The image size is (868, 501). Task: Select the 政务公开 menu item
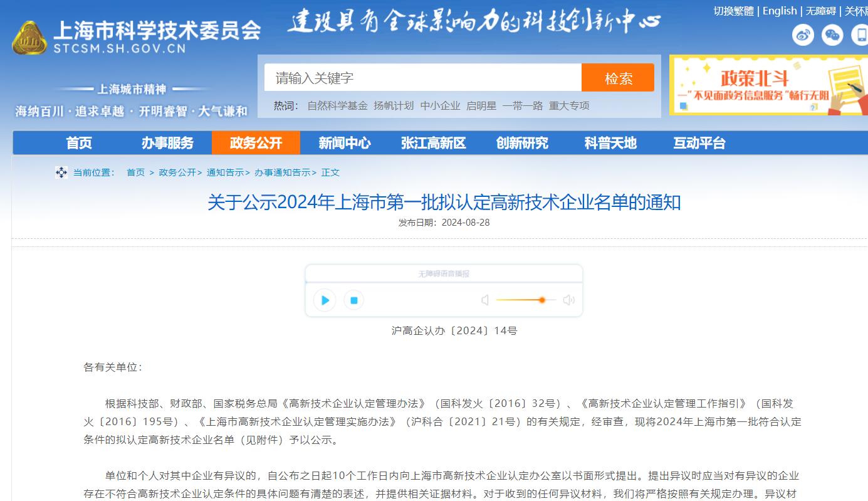click(256, 143)
